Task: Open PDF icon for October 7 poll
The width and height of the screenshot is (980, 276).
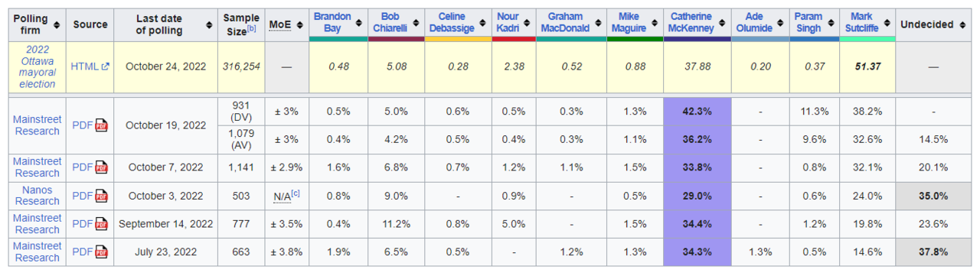Action: click(101, 167)
